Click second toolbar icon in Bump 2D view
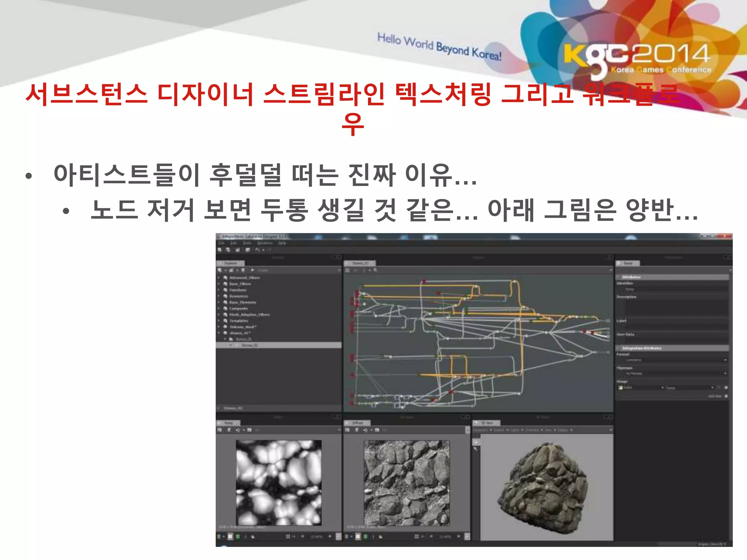 point(229,430)
